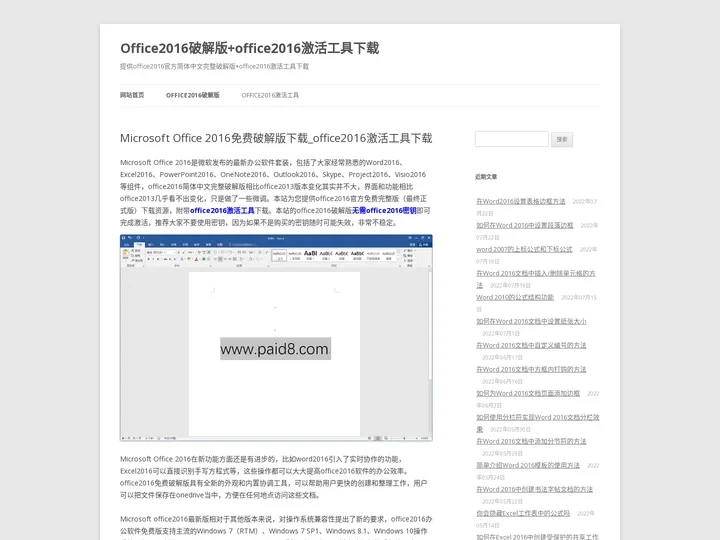Follow the blue office2016激活工具 inline link

pos(222,210)
